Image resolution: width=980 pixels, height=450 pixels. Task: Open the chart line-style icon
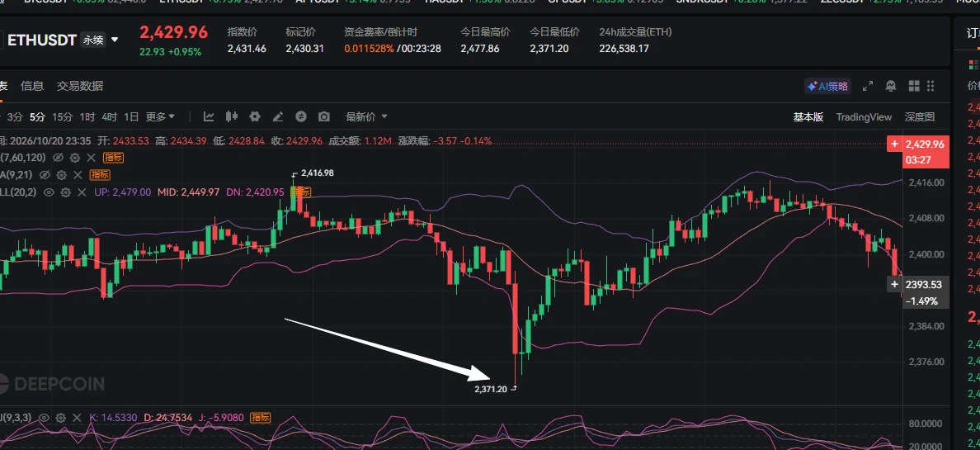(209, 116)
